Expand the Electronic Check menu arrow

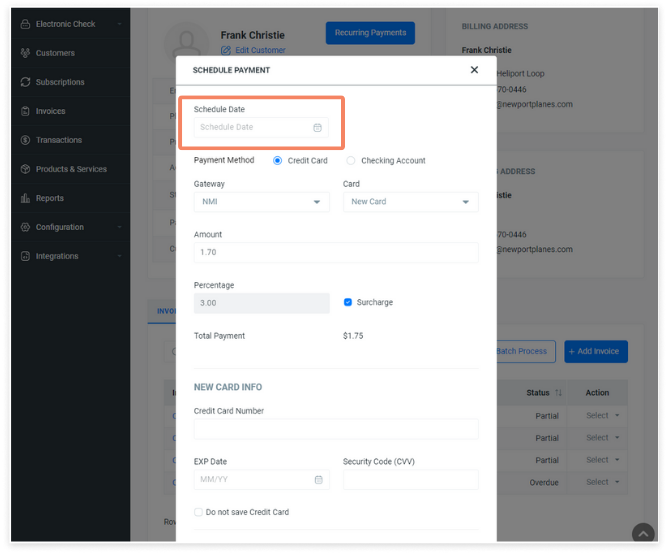pos(119,24)
